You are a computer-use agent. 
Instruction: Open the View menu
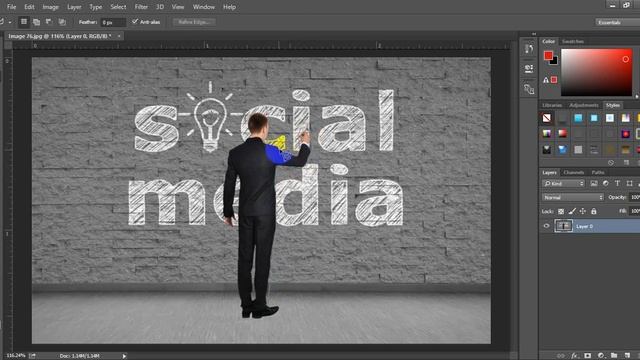178,7
